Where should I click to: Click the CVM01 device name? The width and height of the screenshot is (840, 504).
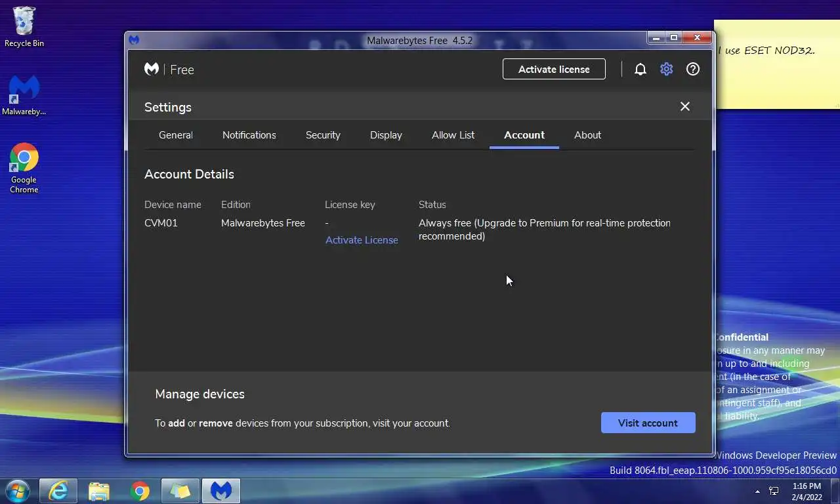(x=161, y=223)
